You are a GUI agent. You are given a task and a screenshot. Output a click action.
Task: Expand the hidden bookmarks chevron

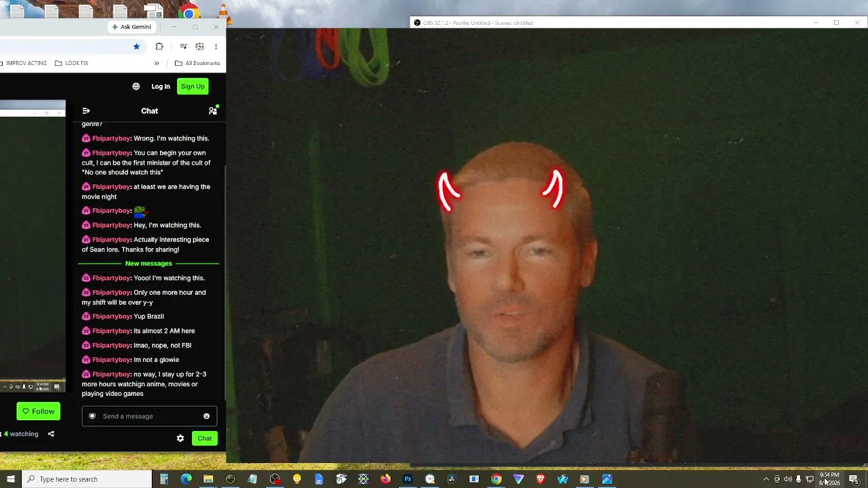[157, 63]
